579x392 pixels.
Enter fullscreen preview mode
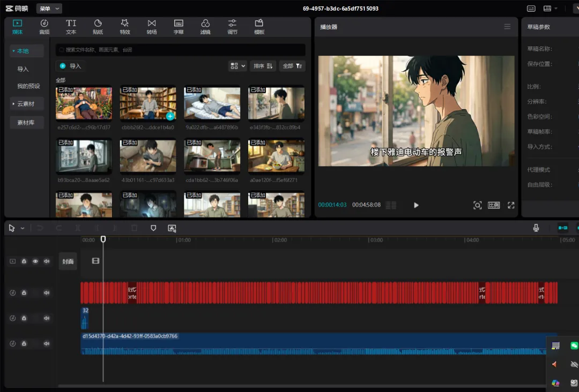[511, 205]
